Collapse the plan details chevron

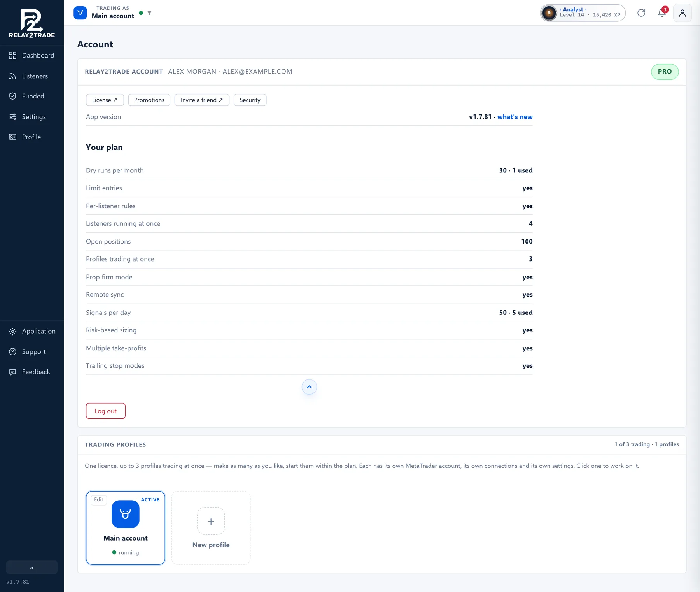pyautogui.click(x=309, y=387)
